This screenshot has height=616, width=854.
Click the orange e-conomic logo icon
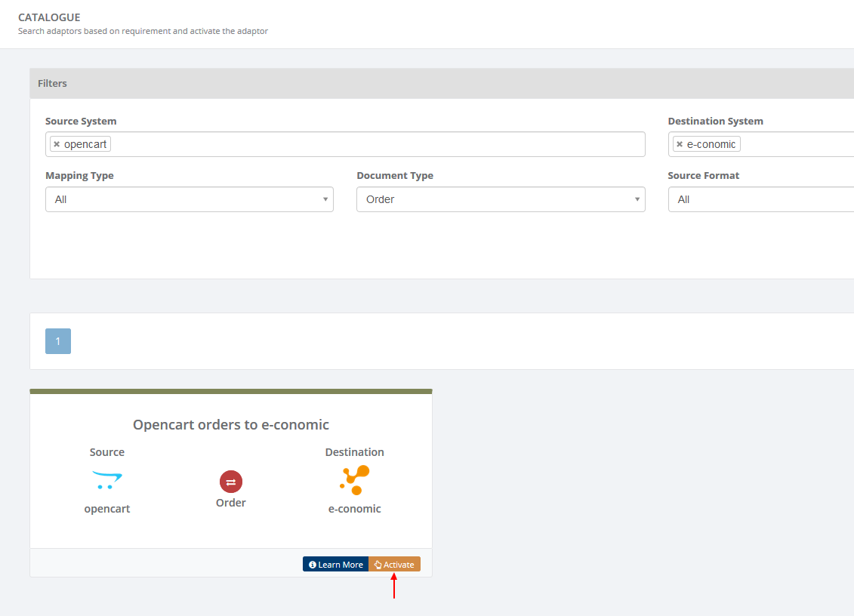355,480
